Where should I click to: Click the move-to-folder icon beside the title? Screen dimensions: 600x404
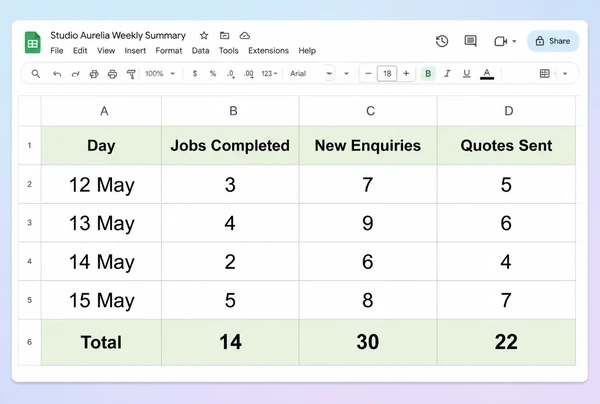tap(225, 36)
